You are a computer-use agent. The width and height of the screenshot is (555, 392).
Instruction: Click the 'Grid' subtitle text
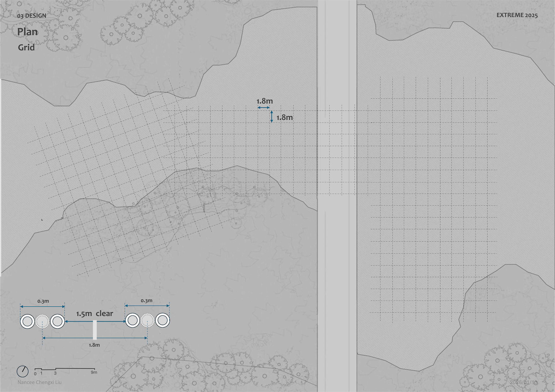click(26, 47)
